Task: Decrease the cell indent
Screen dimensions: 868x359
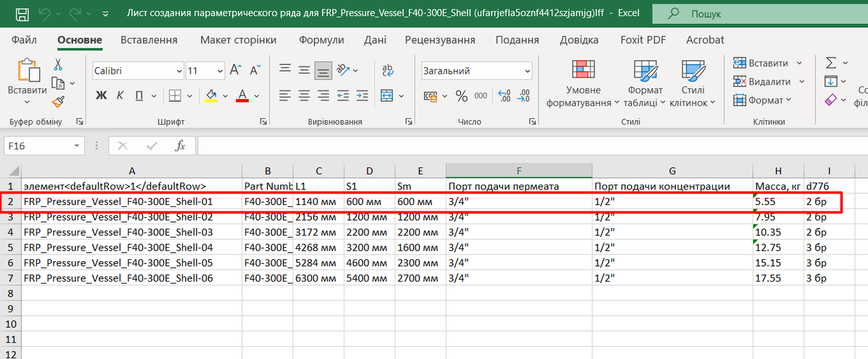Action: [x=344, y=95]
